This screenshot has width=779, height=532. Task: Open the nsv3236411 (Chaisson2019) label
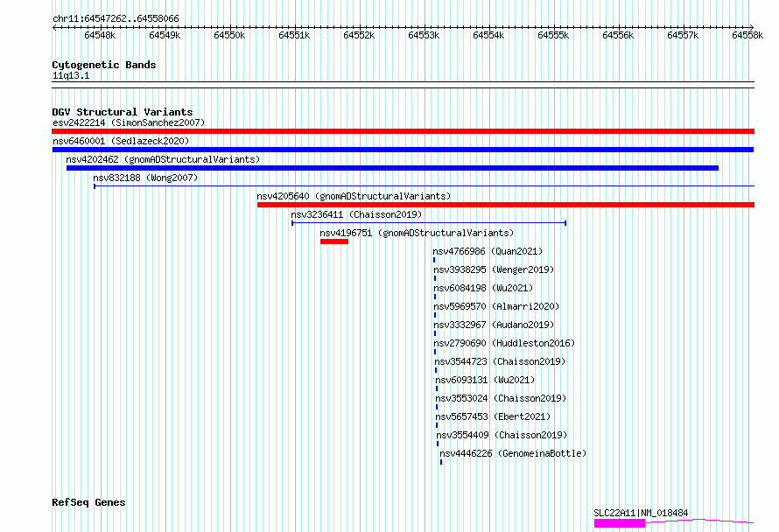[x=356, y=214]
